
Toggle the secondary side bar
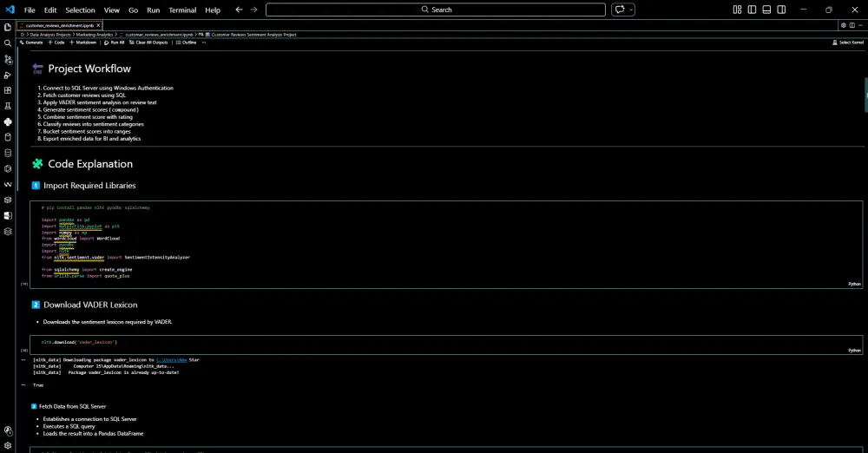(781, 10)
